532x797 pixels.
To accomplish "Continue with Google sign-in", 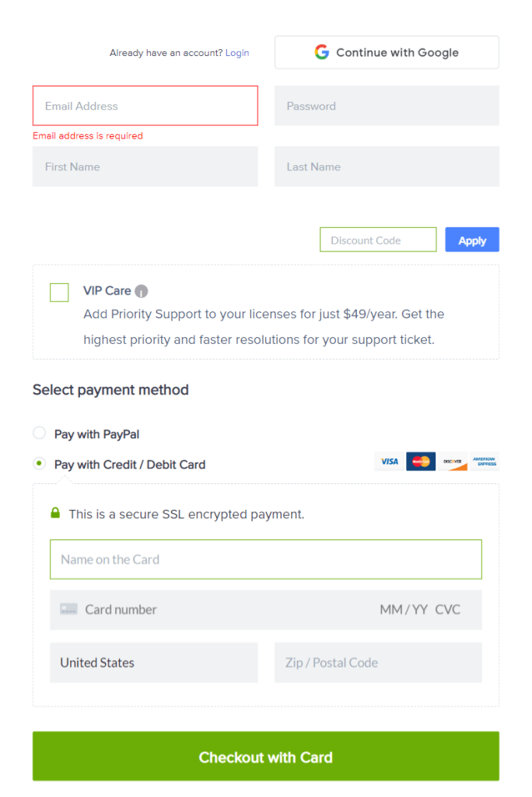I will tap(387, 52).
